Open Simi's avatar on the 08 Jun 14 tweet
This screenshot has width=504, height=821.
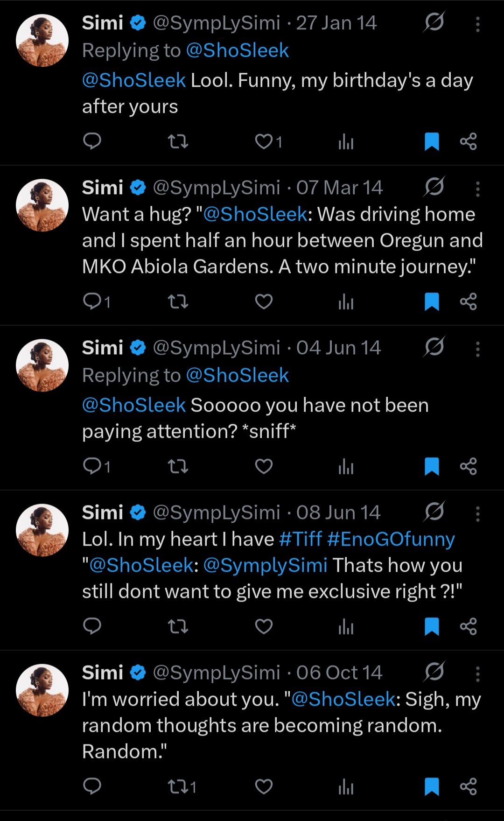(x=42, y=530)
